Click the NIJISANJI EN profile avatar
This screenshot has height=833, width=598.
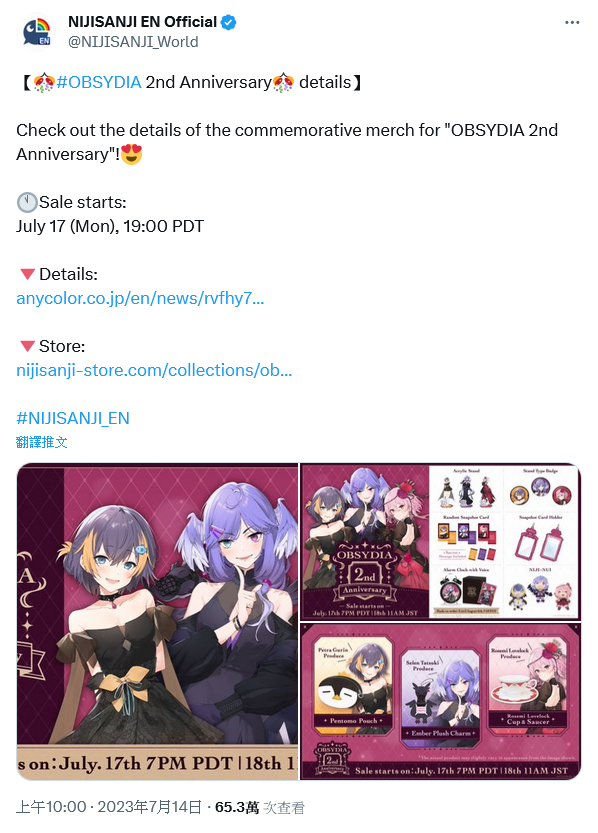pyautogui.click(x=37, y=31)
